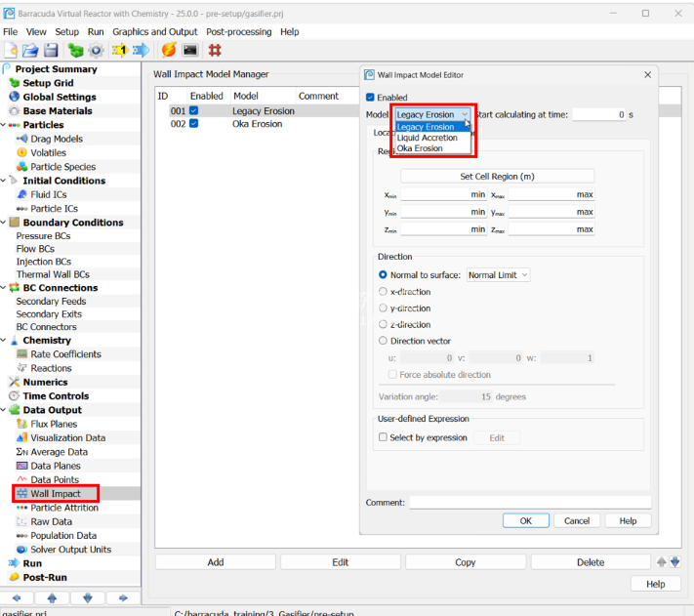The width and height of the screenshot is (694, 616).
Task: Select Flux Planes under Data Output
Action: point(54,424)
